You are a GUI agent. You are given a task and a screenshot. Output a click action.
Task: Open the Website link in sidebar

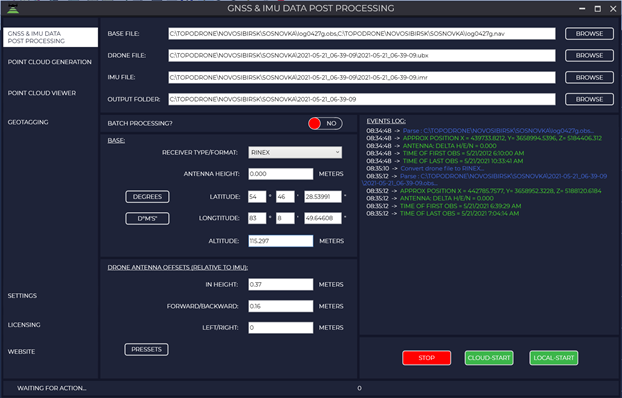point(21,352)
